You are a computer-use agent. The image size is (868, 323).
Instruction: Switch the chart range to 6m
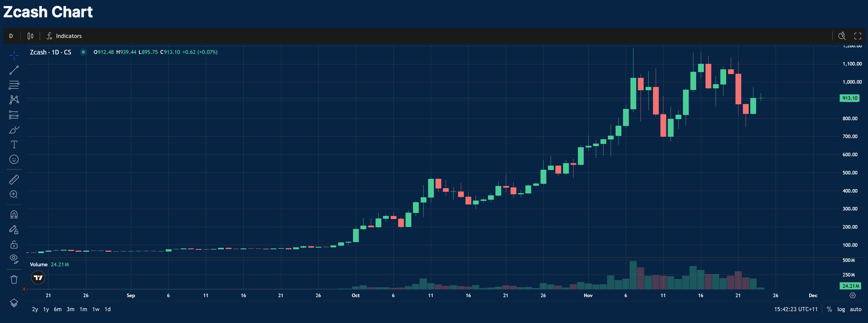(57, 309)
